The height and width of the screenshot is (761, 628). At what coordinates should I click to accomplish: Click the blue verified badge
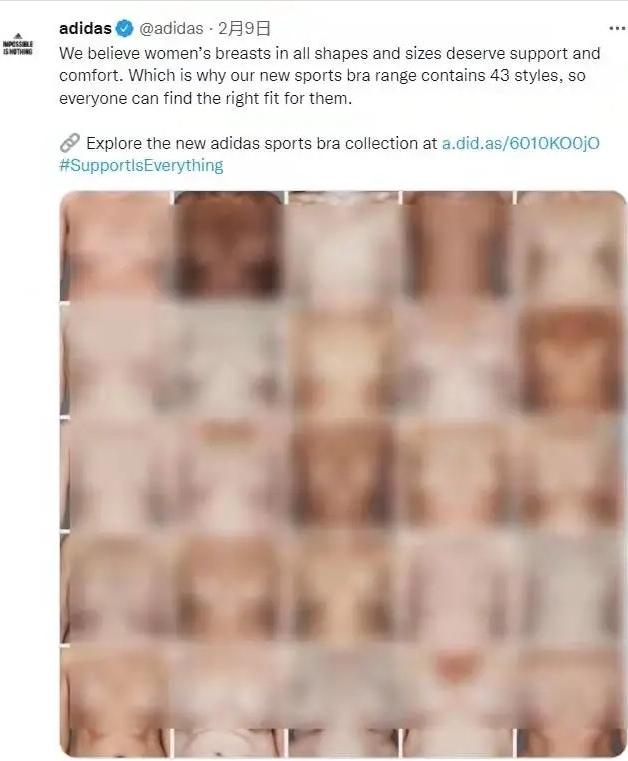(x=125, y=29)
